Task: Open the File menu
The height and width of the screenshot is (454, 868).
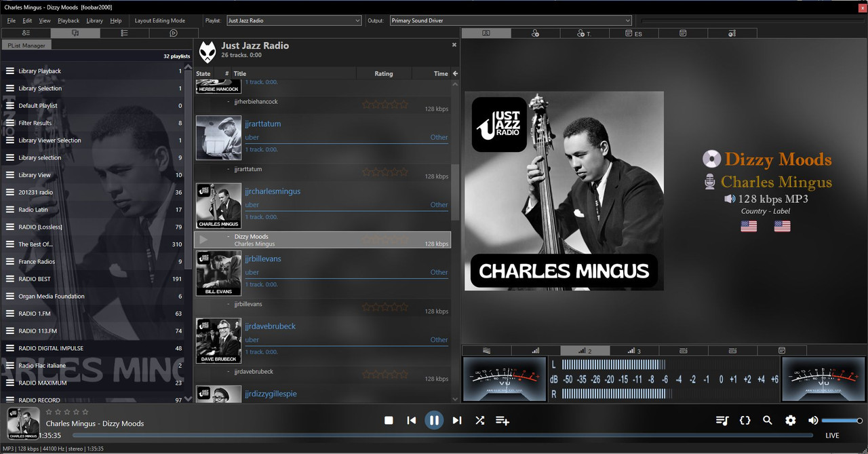Action: [x=12, y=20]
